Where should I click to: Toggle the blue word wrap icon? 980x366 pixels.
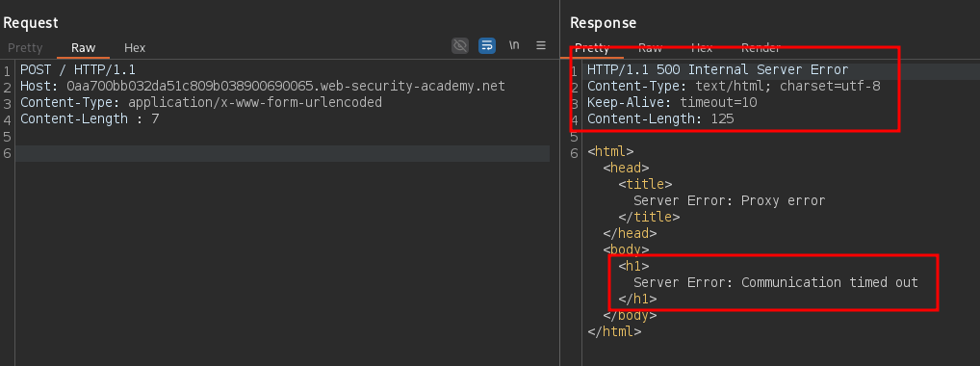click(487, 45)
